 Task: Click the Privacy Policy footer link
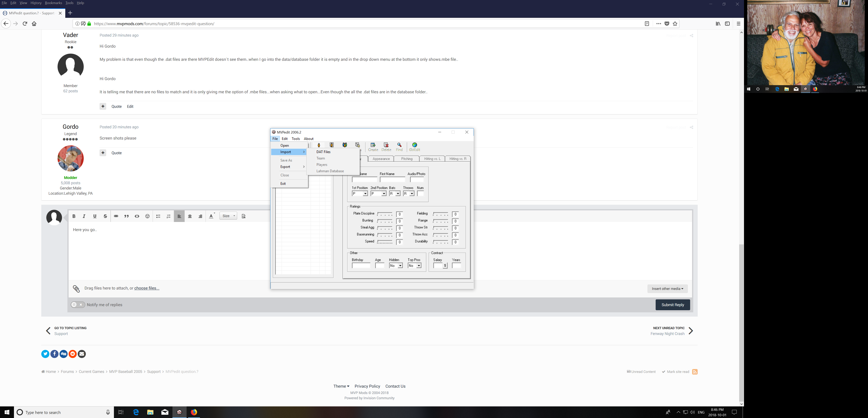tap(367, 386)
